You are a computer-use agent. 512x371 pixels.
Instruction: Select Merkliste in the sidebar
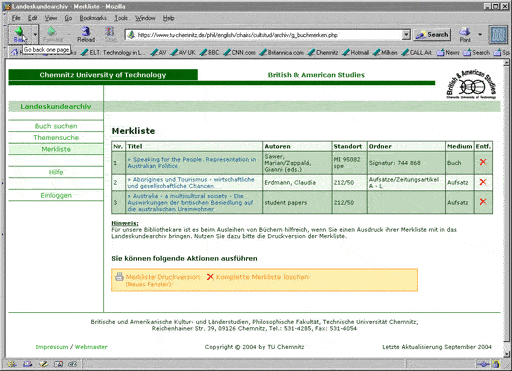56,149
